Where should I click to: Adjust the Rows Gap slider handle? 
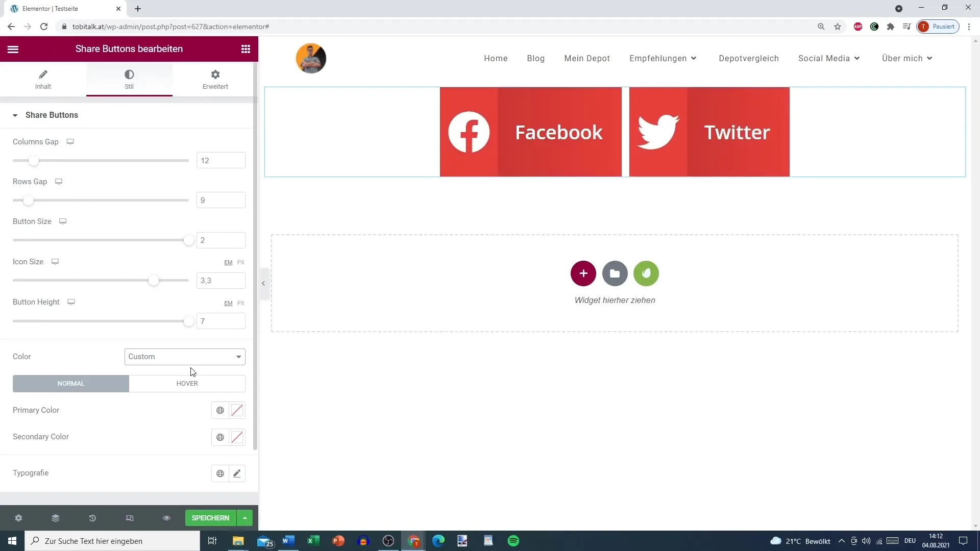click(x=29, y=201)
